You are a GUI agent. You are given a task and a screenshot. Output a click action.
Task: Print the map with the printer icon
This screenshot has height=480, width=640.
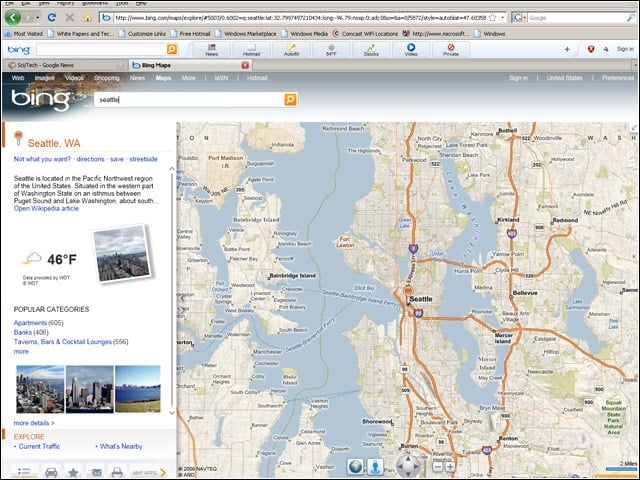click(x=117, y=472)
